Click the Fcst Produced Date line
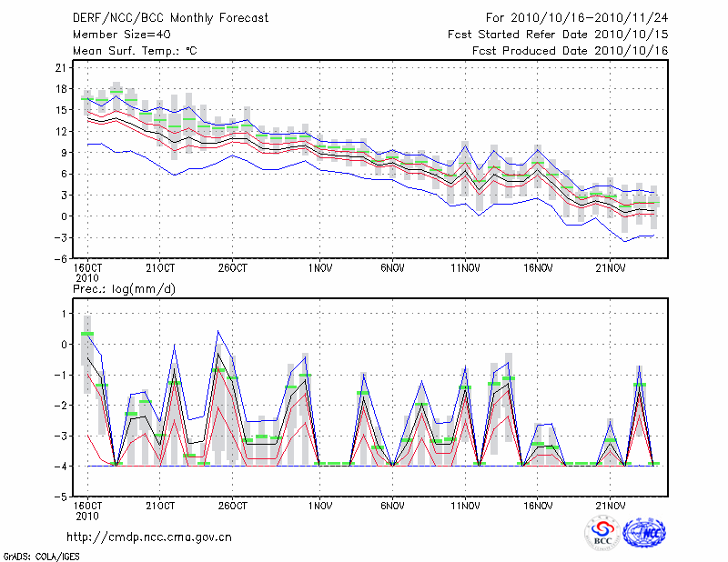The width and height of the screenshot is (728, 562). coord(571,50)
